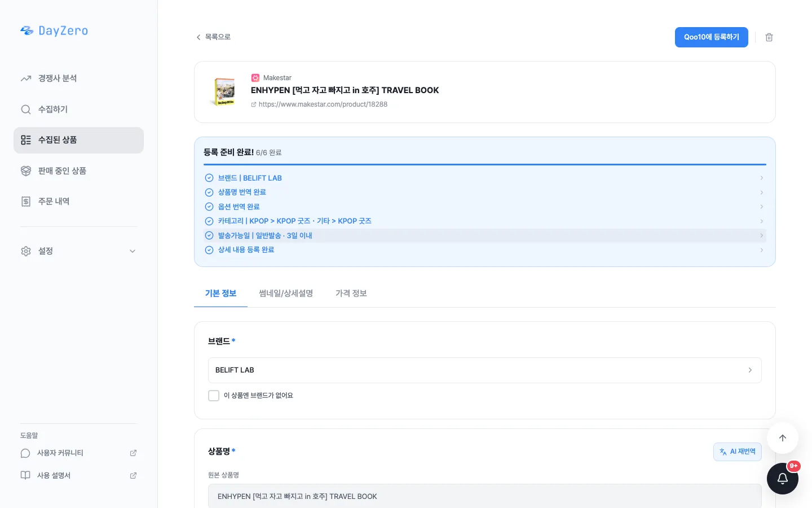The height and width of the screenshot is (508, 812).
Task: Click the TRAVEL BOOK product thumbnail
Action: click(x=225, y=92)
